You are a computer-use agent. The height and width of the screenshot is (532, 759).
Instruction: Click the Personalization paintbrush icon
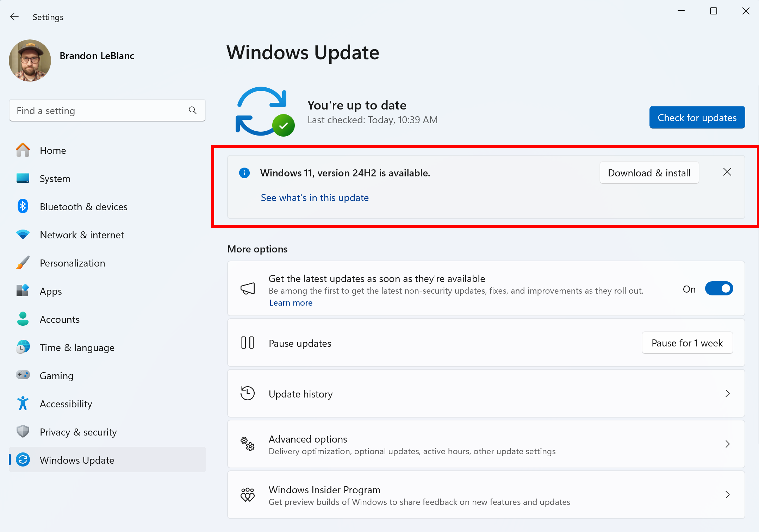pos(23,263)
